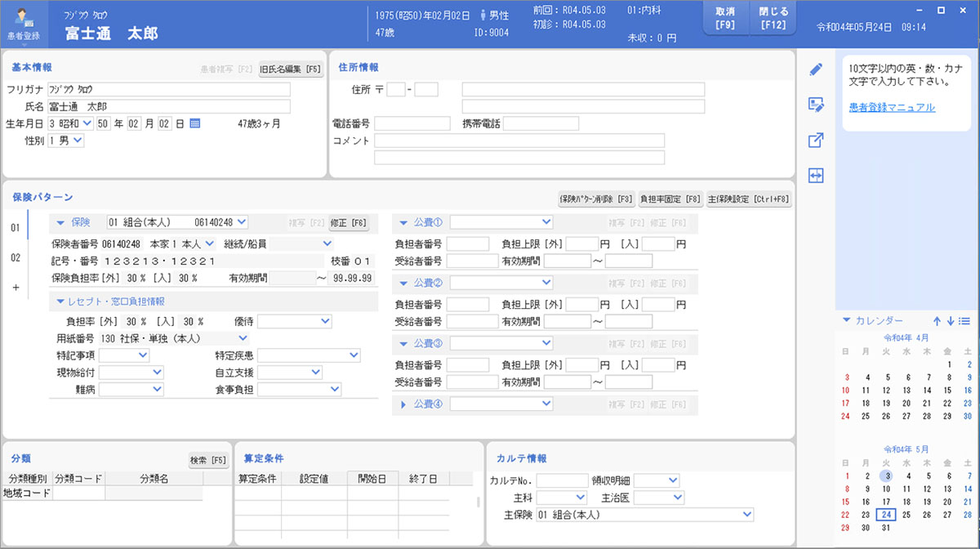This screenshot has width=980, height=549.
Task: Collapse the レセプト・窓口負担情報 section
Action: [x=60, y=301]
